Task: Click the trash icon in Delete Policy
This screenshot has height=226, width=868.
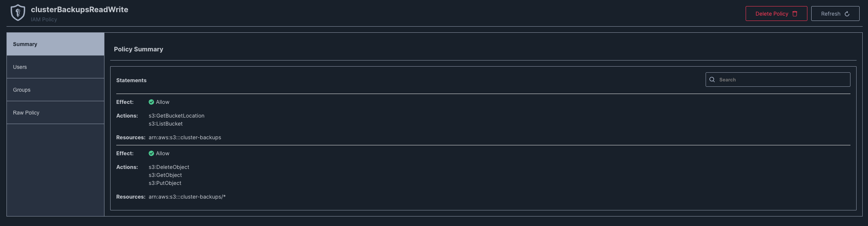Action: 795,14
